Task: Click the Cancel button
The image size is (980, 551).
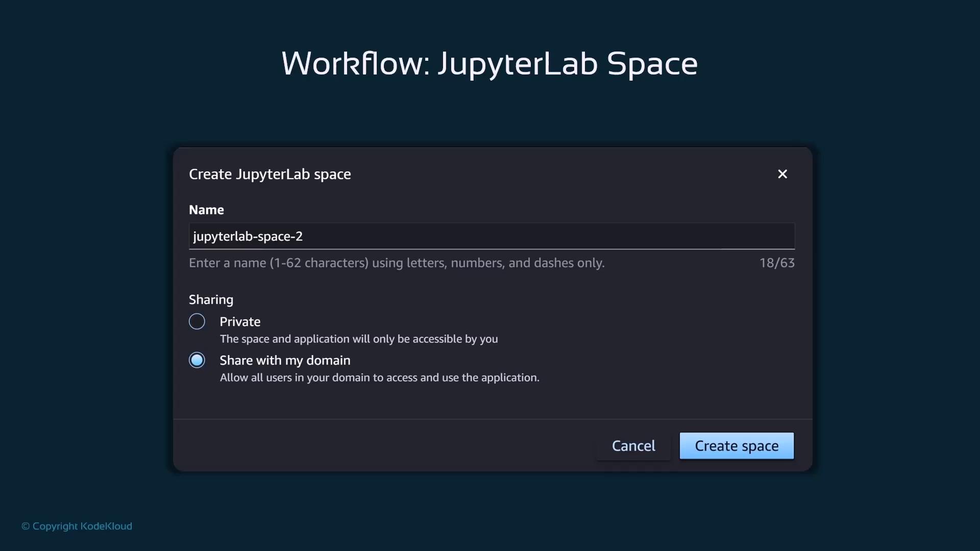Action: pos(633,446)
